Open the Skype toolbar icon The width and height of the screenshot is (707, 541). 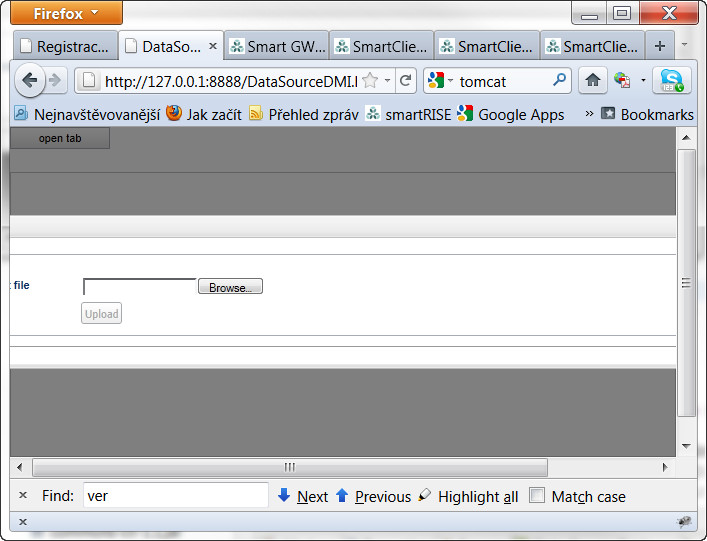point(671,81)
